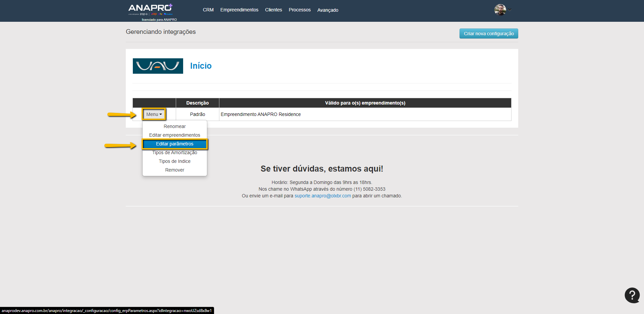This screenshot has width=644, height=314.
Task: Select Editar parâmetros menu entry
Action: click(x=174, y=144)
